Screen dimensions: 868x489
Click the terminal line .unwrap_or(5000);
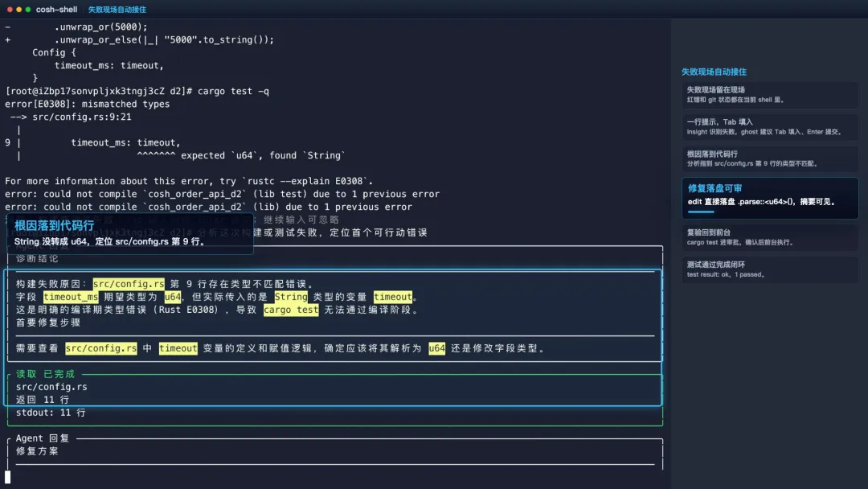100,27
